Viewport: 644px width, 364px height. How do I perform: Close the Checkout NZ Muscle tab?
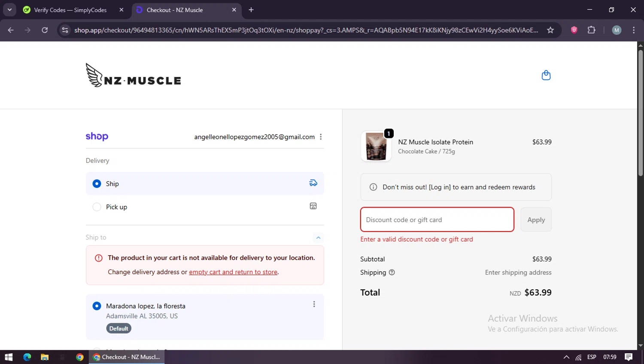click(234, 10)
